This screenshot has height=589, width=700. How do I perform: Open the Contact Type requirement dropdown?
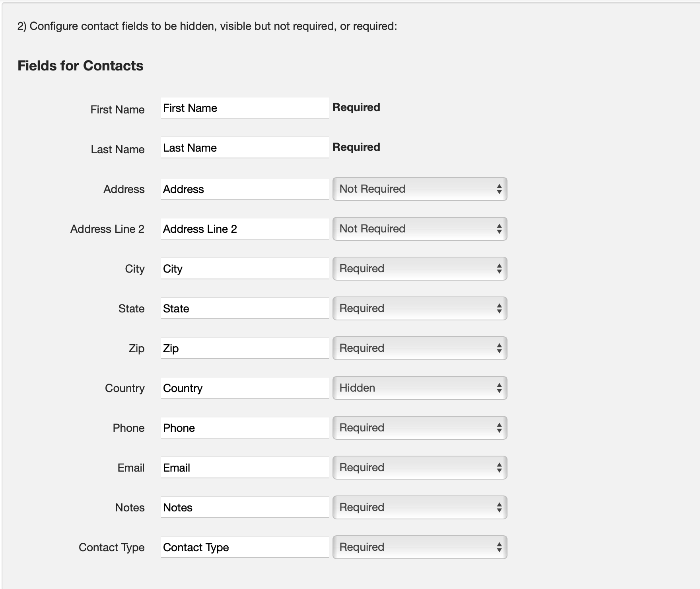click(420, 547)
